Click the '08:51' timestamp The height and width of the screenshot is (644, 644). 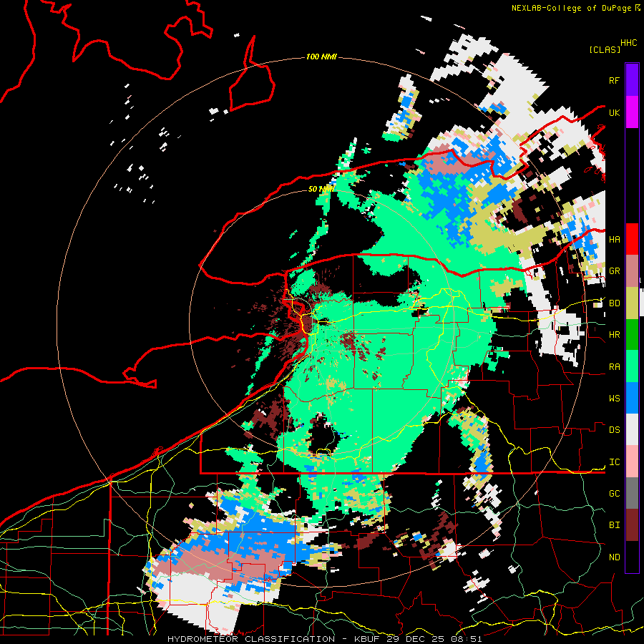point(466,639)
